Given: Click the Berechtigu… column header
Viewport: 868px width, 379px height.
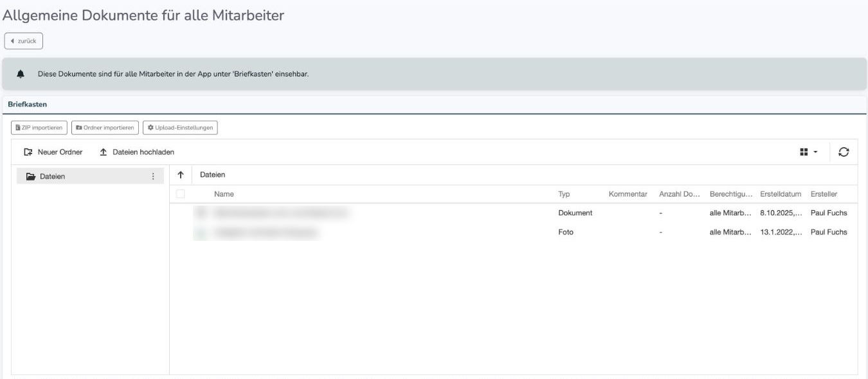Looking at the screenshot, I should click(730, 194).
